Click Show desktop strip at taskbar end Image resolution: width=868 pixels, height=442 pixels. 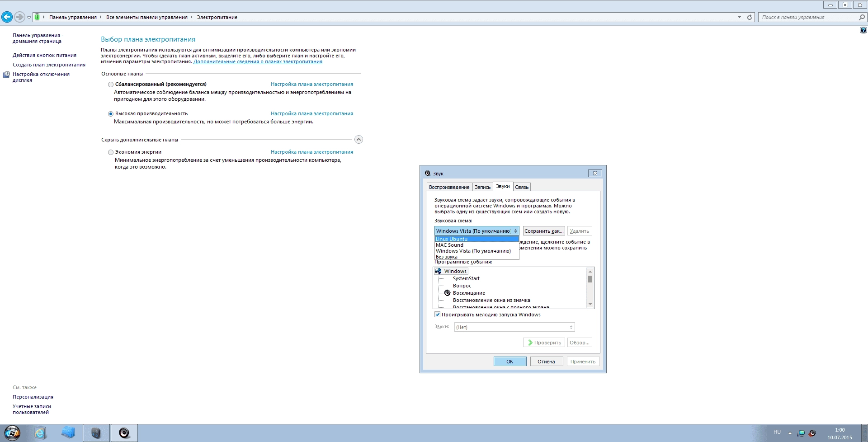coord(865,433)
